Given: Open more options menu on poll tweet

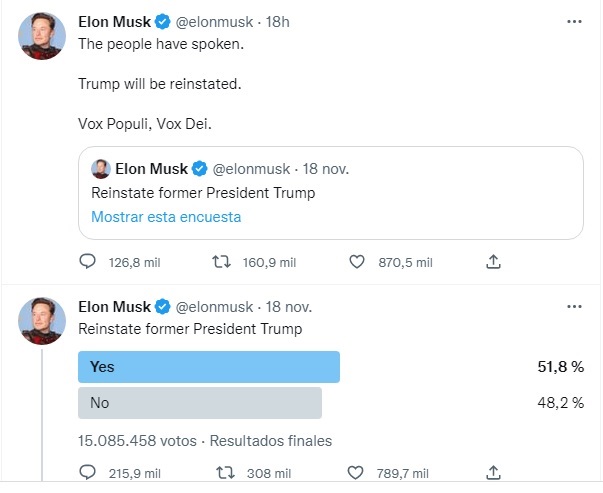Looking at the screenshot, I should pos(574,306).
